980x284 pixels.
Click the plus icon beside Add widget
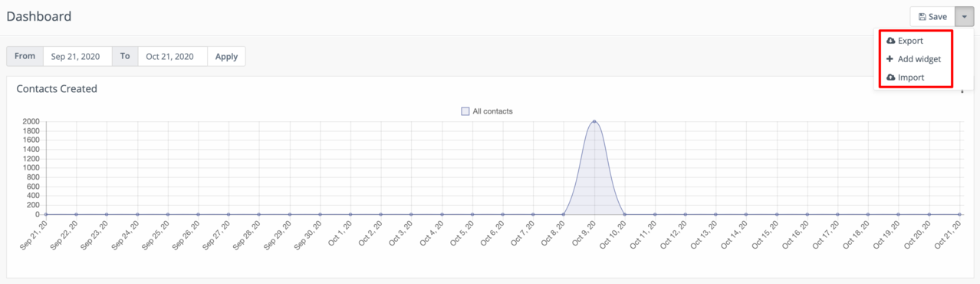click(x=890, y=59)
